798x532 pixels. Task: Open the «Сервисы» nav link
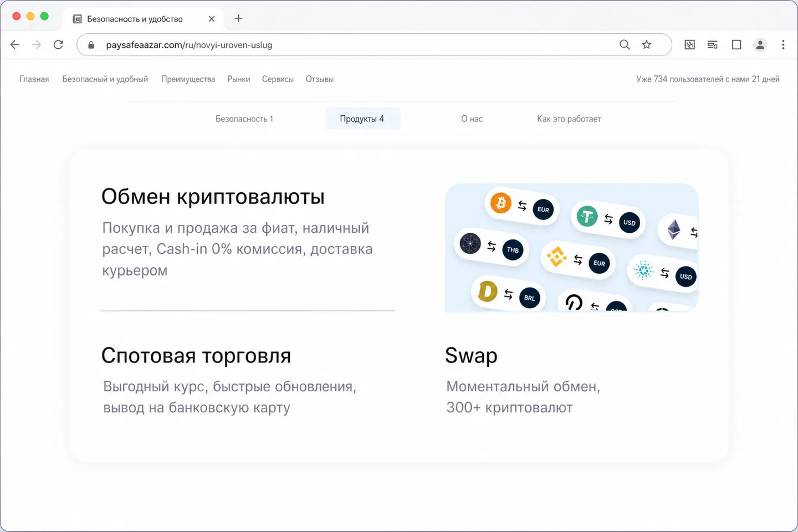point(278,79)
